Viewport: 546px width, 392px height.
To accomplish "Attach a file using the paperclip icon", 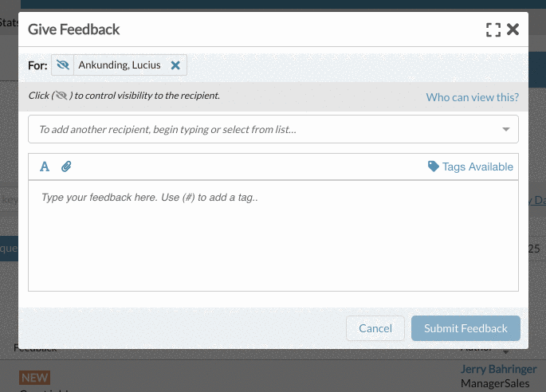I will coord(66,167).
